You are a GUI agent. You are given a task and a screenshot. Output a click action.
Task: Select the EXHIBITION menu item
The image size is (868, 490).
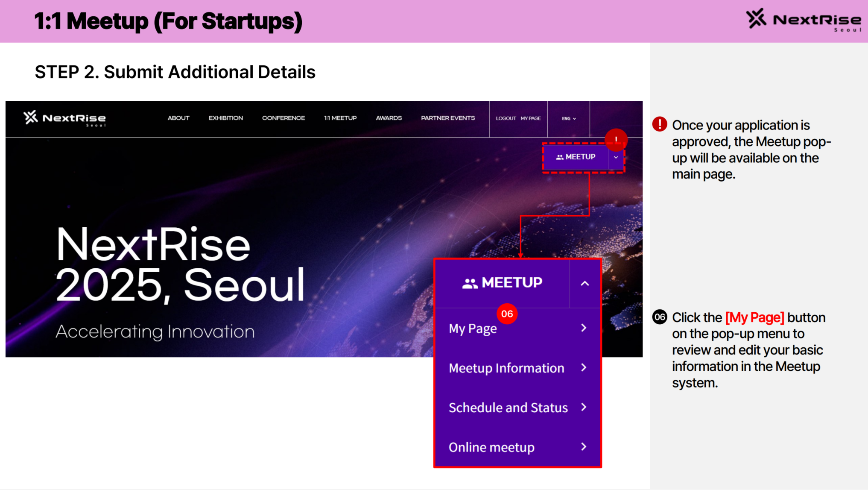click(x=225, y=118)
